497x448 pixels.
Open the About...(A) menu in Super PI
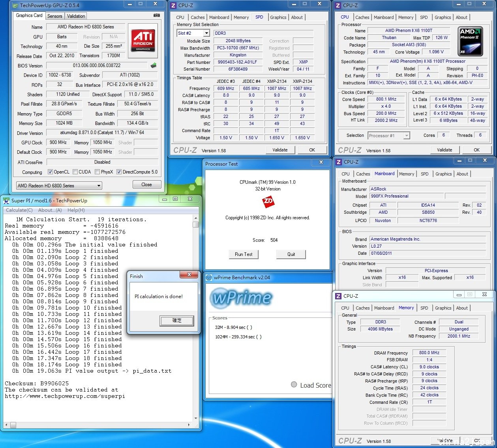50,210
